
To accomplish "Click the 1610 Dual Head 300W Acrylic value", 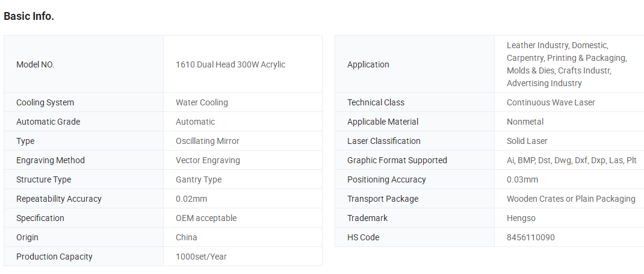I will [x=231, y=64].
